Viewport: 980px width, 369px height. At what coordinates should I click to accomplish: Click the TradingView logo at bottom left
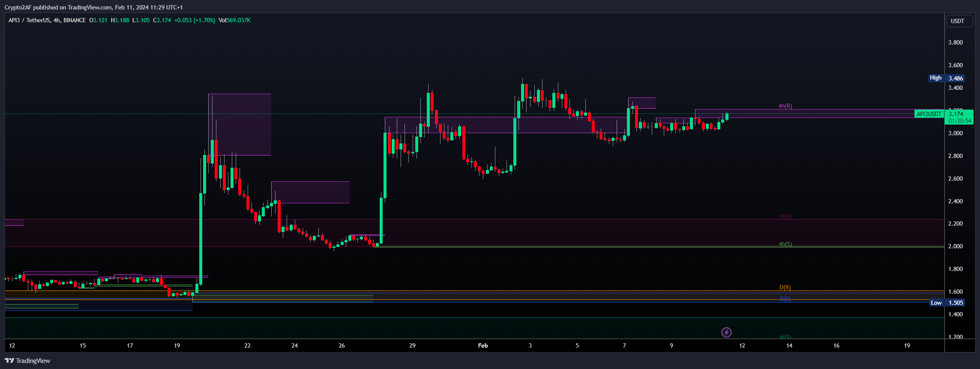[27, 361]
